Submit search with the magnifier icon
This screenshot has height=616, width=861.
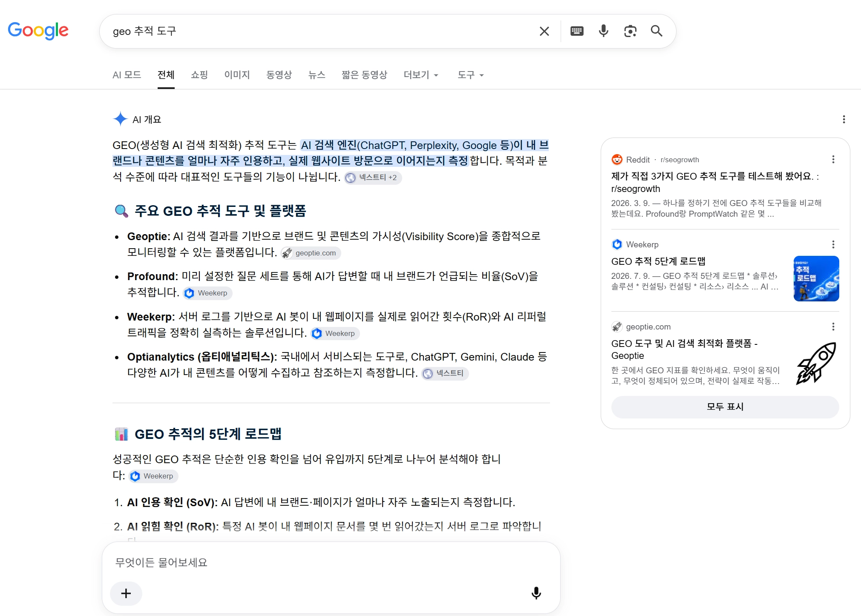coord(657,31)
